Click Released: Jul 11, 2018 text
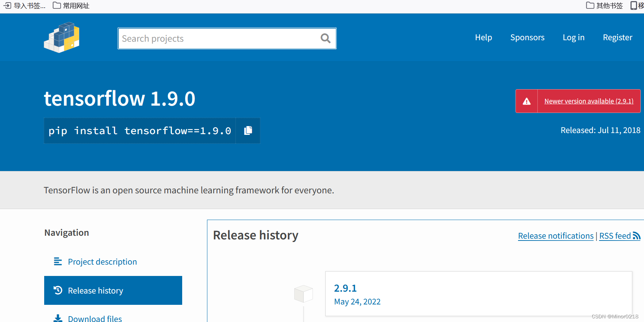This screenshot has height=322, width=644. click(600, 130)
